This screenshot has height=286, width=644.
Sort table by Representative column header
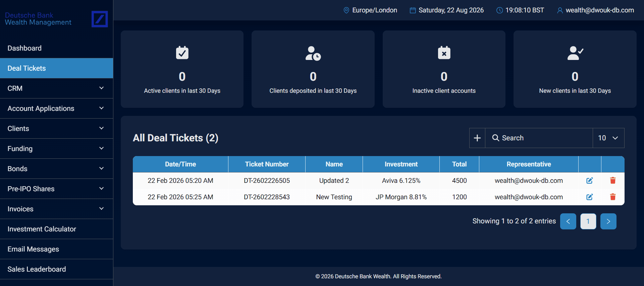(529, 164)
